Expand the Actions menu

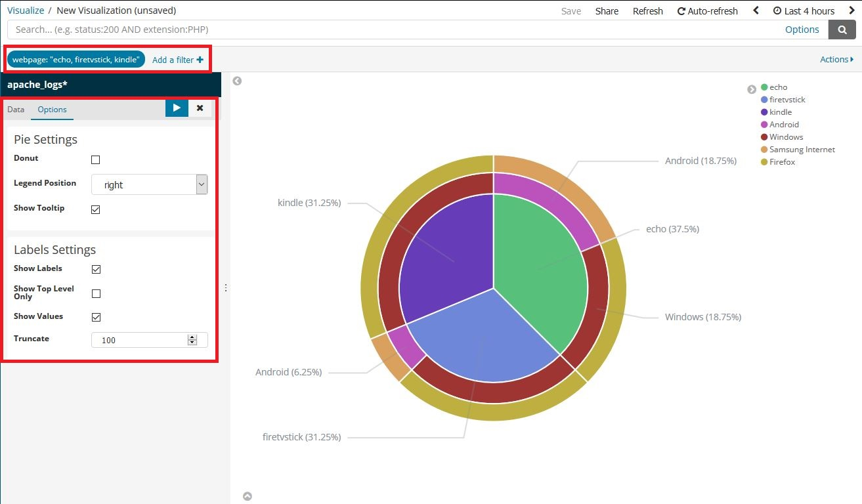click(x=836, y=59)
